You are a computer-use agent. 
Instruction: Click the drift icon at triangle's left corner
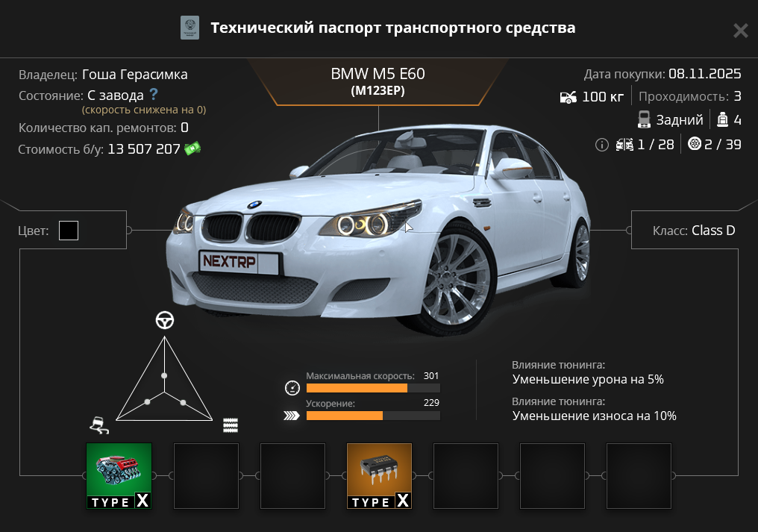coord(98,425)
